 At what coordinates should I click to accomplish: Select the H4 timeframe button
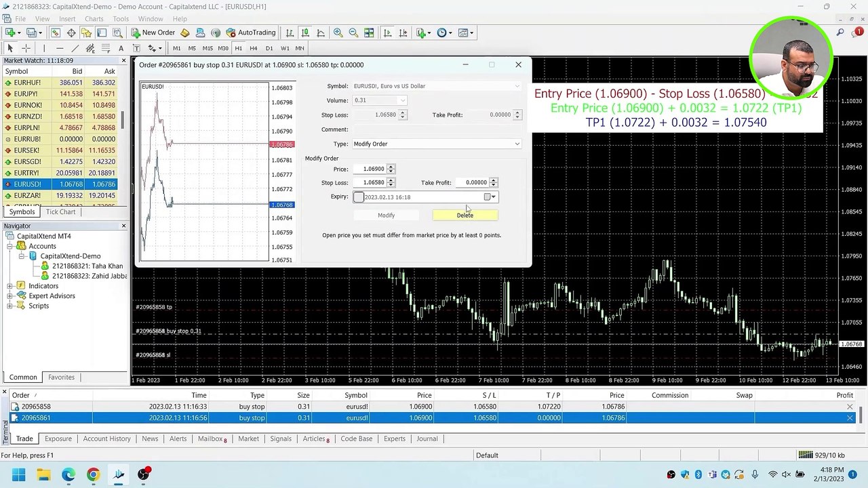point(254,48)
